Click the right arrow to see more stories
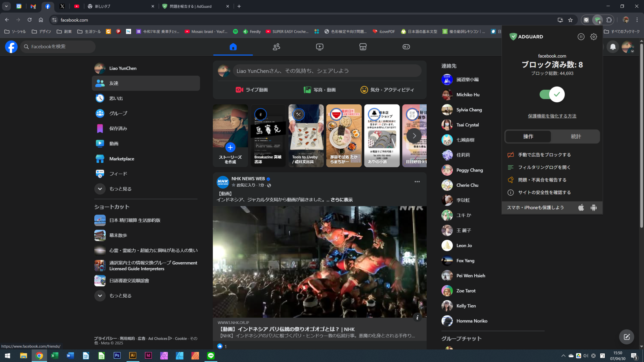This screenshot has width=644, height=362. (414, 136)
